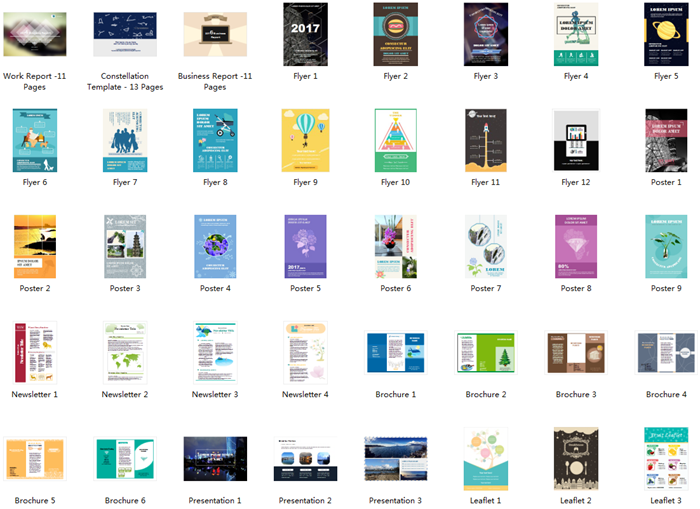Viewport: 700px width, 509px height.
Task: Open the Poster 9 teal plant template
Action: point(666,246)
